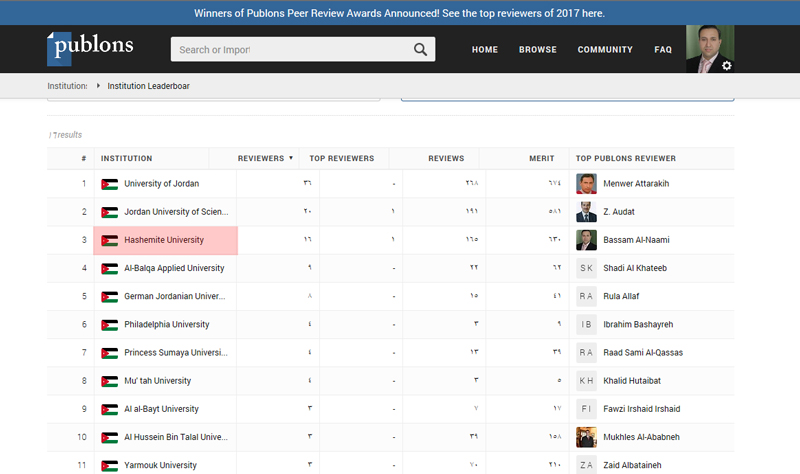This screenshot has height=474, width=800.
Task: Open settings gear on profile photo
Action: (727, 65)
